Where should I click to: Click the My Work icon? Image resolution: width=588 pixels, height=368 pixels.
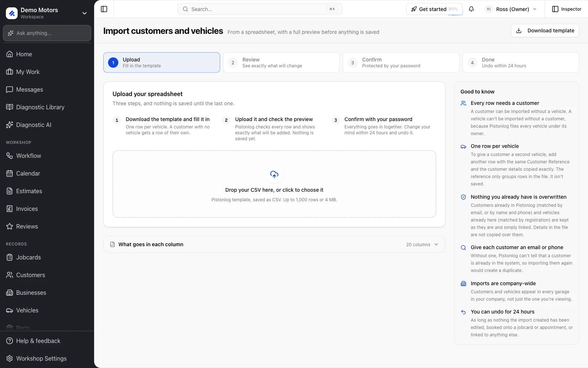point(10,72)
